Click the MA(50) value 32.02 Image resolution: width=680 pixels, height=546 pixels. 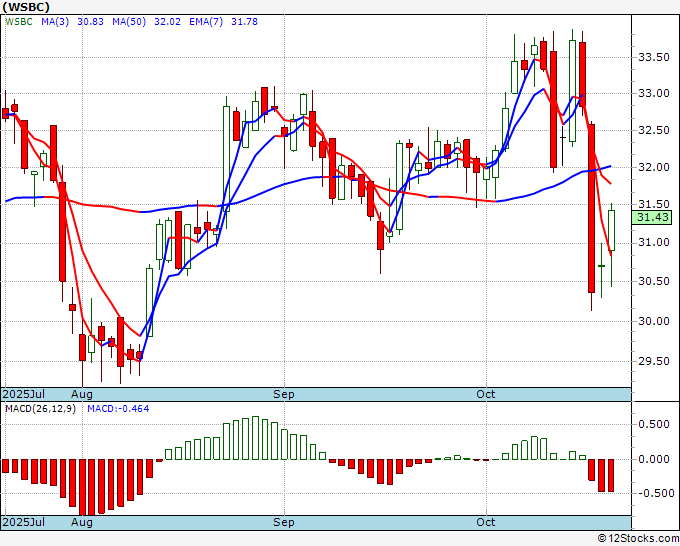click(x=167, y=22)
